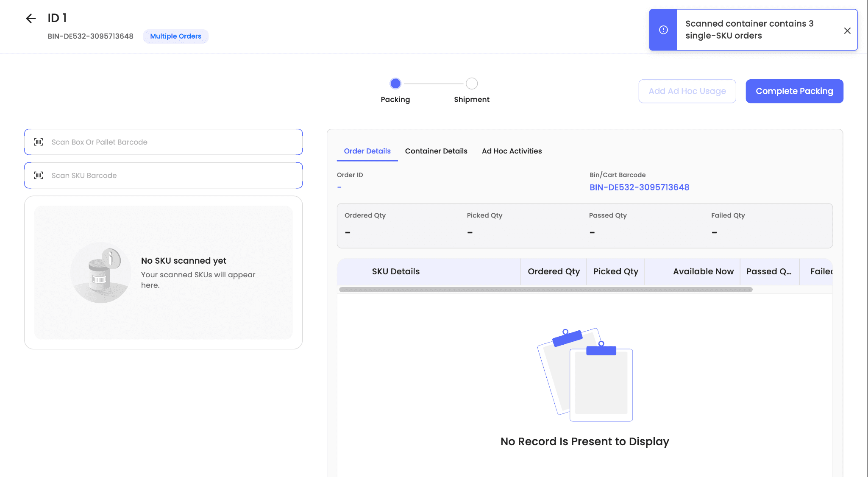Viewport: 868px width, 477px height.
Task: Open the Ad Hoc Activities tab
Action: coord(512,151)
